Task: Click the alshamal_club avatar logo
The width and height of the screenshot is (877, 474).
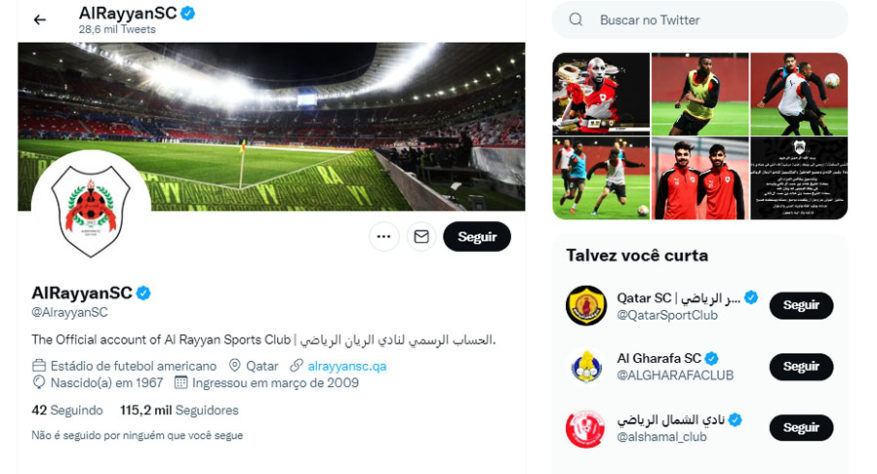Action: (x=586, y=428)
